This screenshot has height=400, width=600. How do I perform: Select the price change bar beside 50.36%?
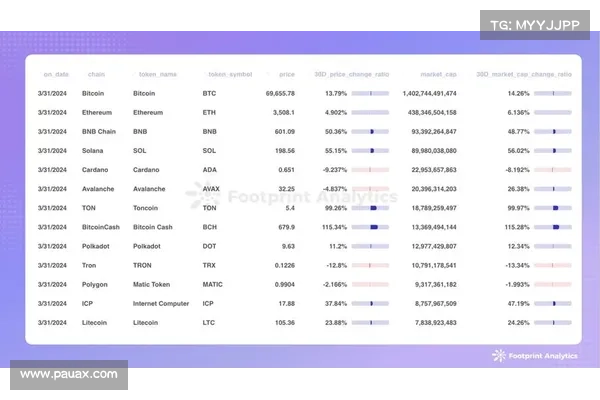[370, 132]
